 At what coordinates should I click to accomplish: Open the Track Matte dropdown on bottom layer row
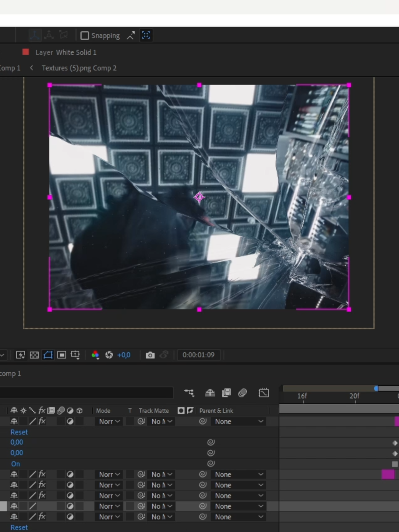(161, 517)
